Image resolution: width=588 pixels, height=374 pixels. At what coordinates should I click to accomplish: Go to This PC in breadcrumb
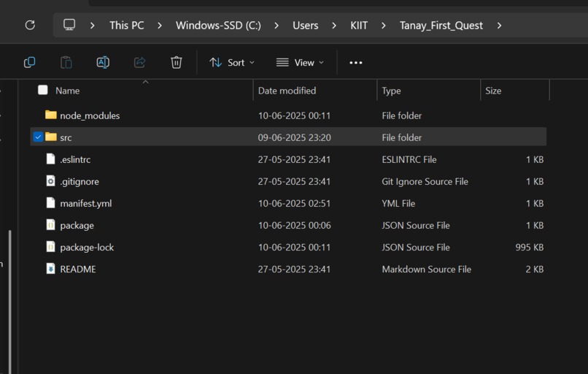point(127,26)
